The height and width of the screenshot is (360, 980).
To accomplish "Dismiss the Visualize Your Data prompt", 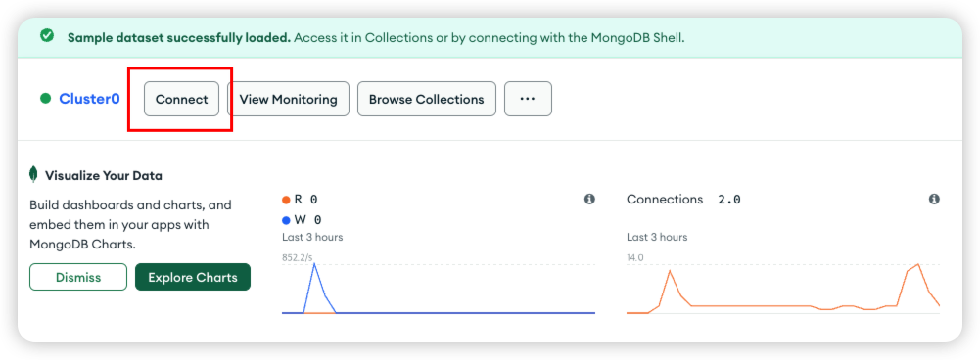I will pyautogui.click(x=78, y=277).
